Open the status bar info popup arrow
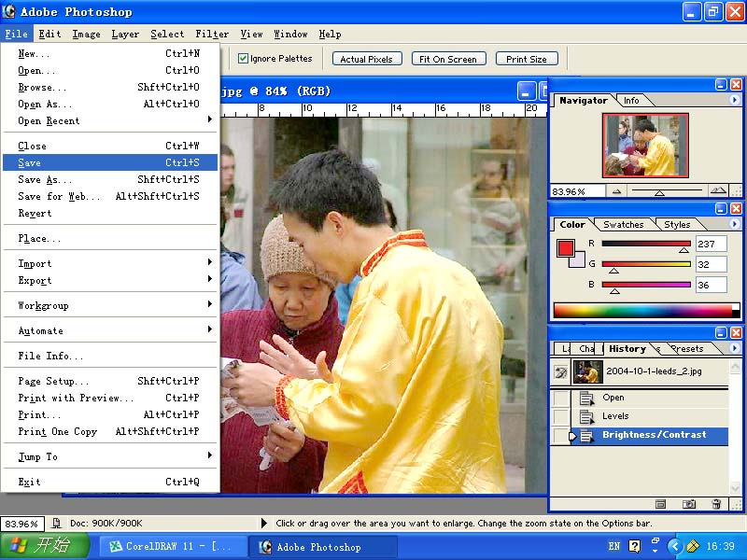 point(264,524)
